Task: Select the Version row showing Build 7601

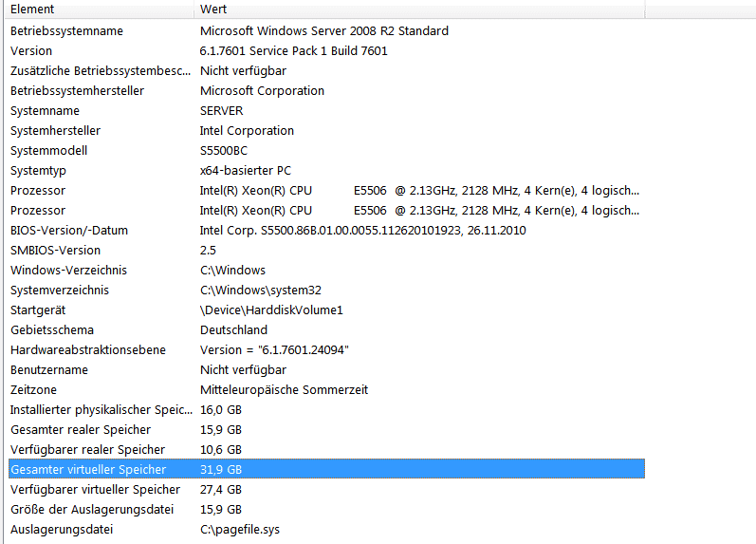Action: pyautogui.click(x=31, y=50)
